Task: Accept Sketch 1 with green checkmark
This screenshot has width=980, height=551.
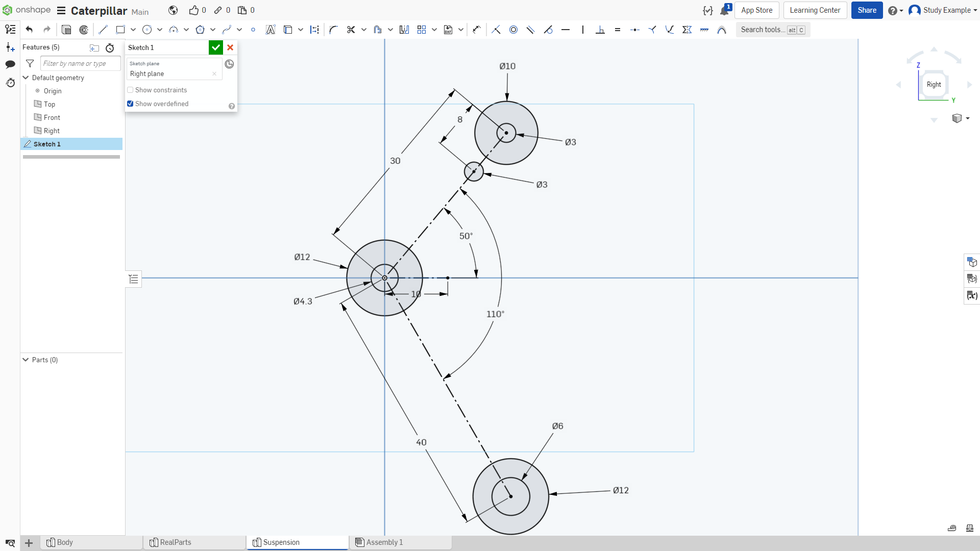Action: click(x=216, y=47)
